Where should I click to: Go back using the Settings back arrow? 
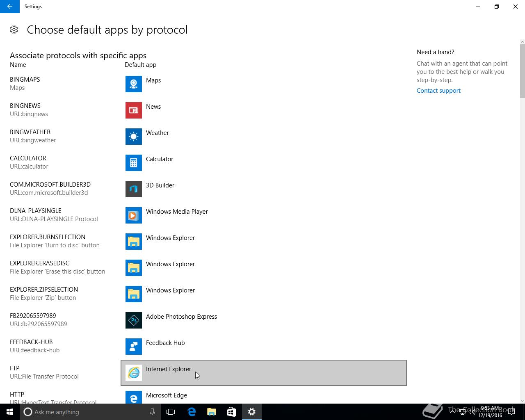coord(10,7)
